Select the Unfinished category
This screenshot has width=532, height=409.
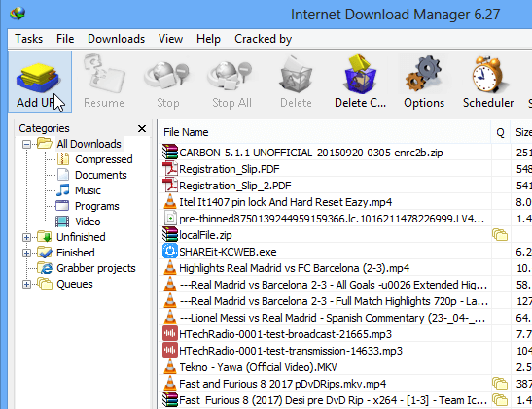81,237
